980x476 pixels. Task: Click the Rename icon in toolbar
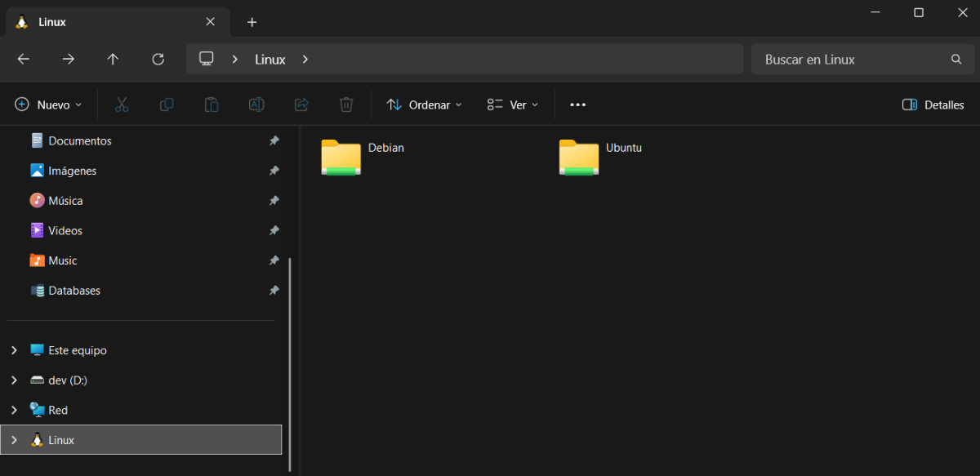[256, 105]
